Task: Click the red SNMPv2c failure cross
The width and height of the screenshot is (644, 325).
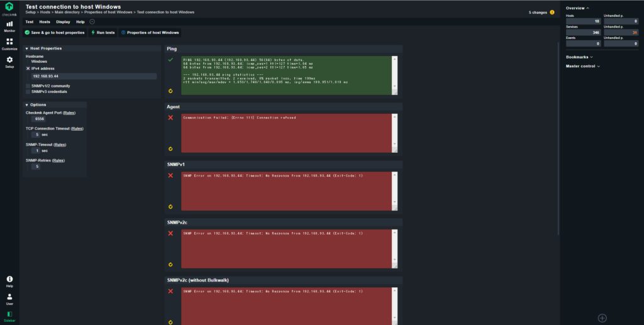Action: tap(170, 233)
